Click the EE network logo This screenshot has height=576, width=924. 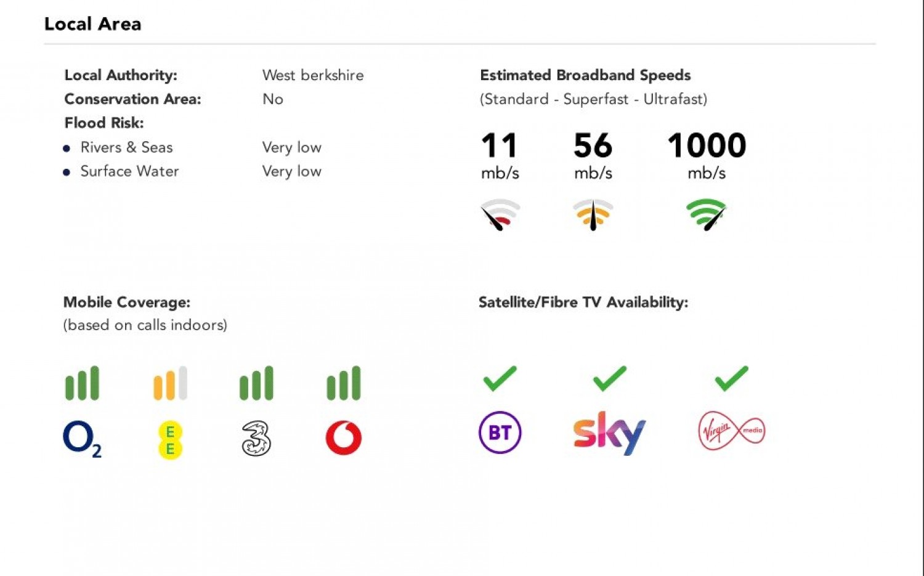coord(170,440)
